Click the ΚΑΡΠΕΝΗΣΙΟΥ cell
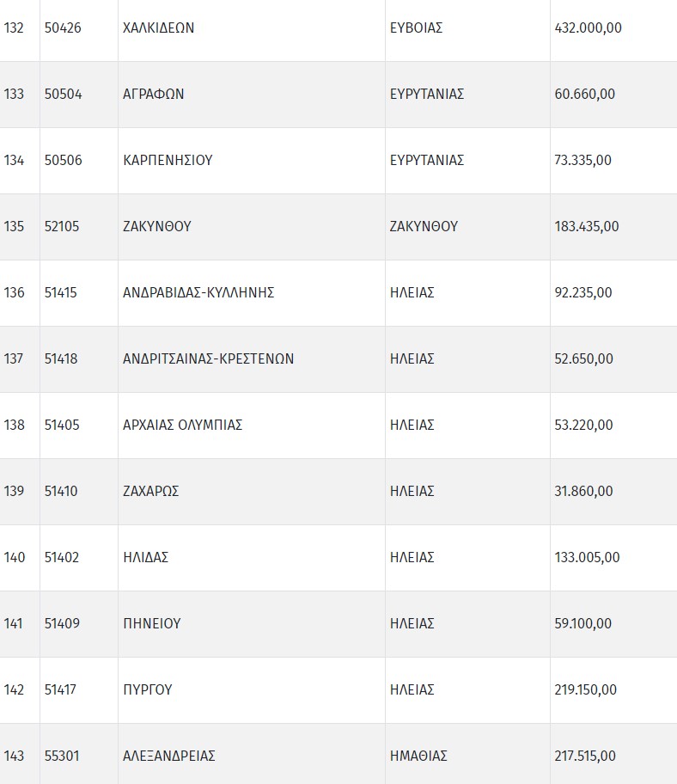 (168, 160)
